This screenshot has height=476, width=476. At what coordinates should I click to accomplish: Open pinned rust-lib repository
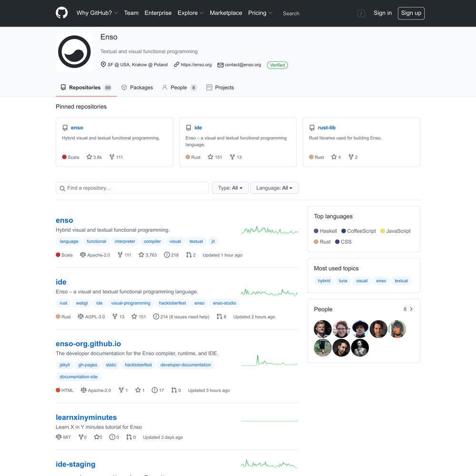(x=327, y=128)
